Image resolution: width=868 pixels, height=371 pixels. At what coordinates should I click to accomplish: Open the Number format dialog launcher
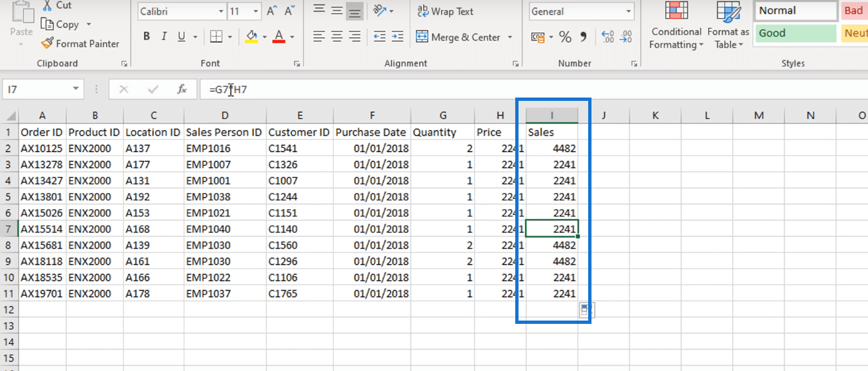click(635, 64)
